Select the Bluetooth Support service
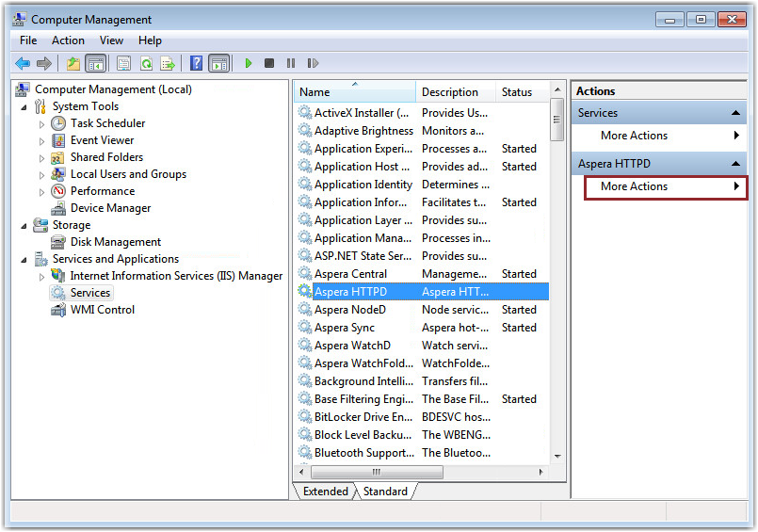 422,453
